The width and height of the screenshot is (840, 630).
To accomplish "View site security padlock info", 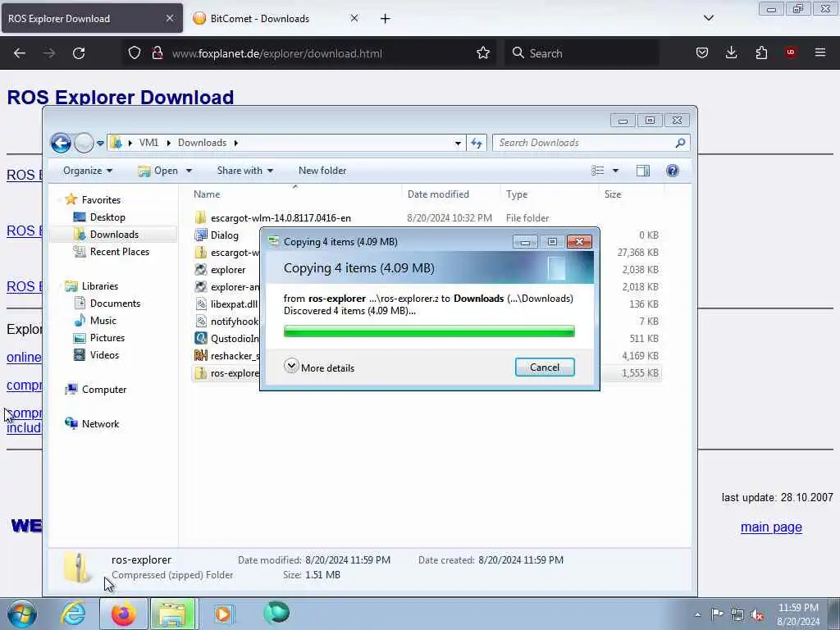I will 157,53.
